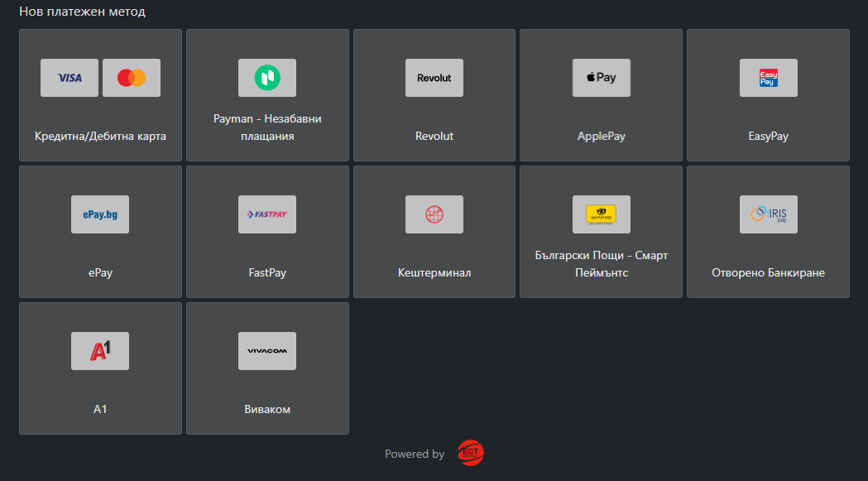
Task: Choose the Отворено Банкиране label
Action: [x=769, y=272]
